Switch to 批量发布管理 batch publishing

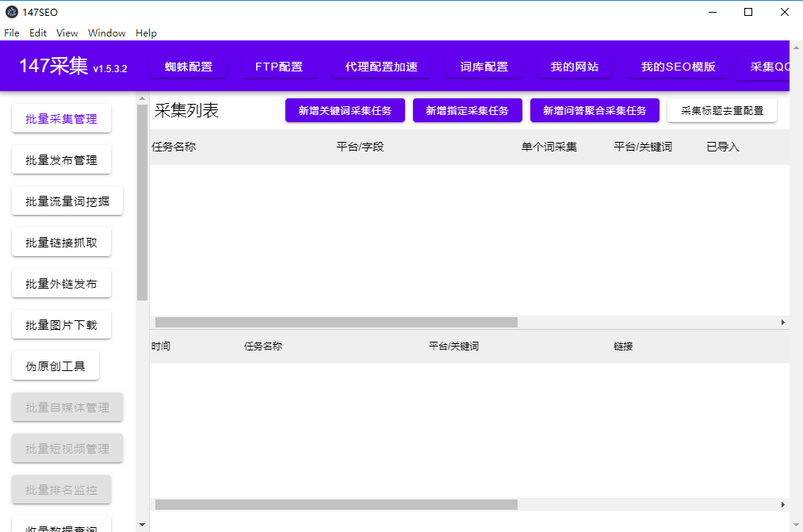[x=61, y=159]
